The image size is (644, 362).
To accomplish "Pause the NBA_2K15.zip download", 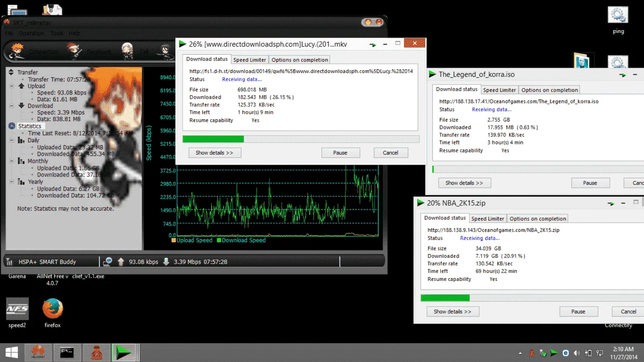I will click(x=578, y=312).
